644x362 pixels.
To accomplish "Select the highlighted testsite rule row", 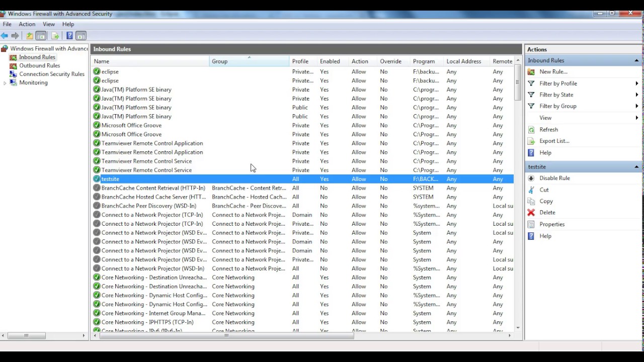I will [302, 179].
